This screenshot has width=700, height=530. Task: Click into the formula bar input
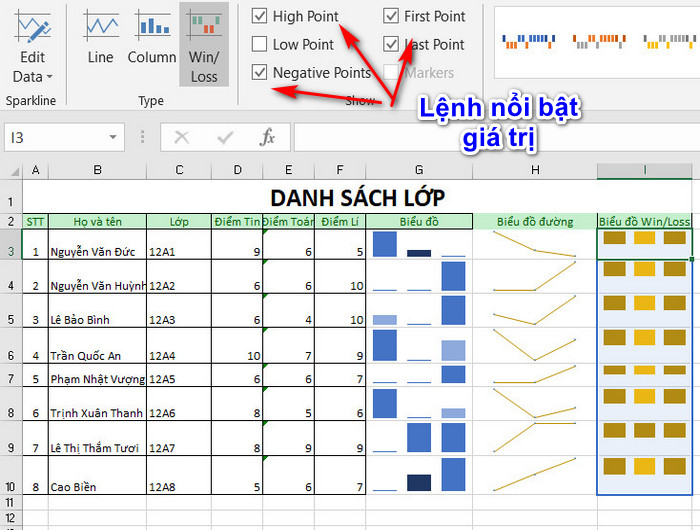pos(496,138)
